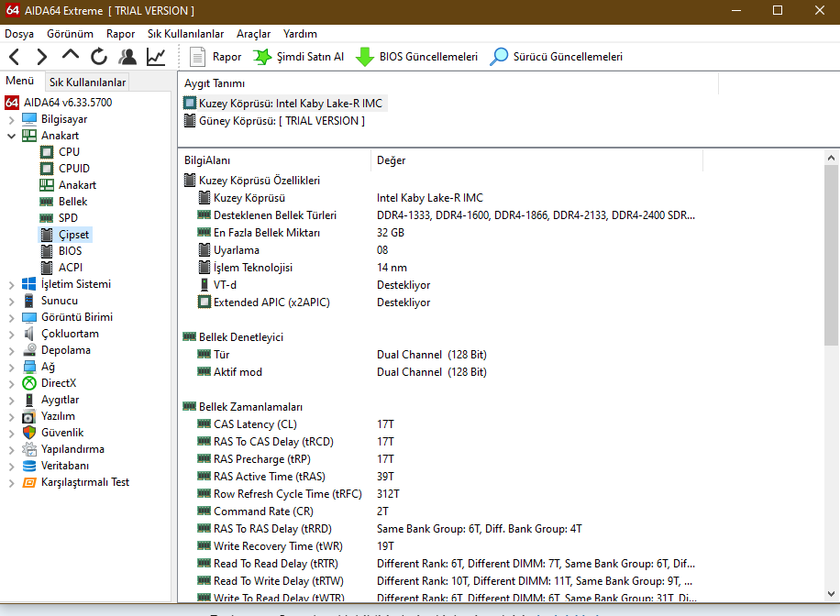
Task: Expand the Aygıtlar node
Action: (x=11, y=401)
